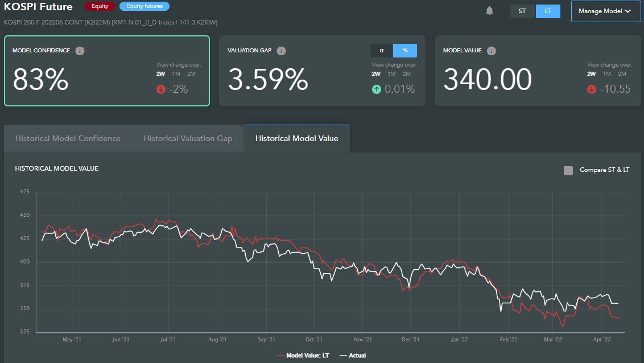Click the red down arrow beside -2%
This screenshot has width=644, height=363.
tap(161, 89)
